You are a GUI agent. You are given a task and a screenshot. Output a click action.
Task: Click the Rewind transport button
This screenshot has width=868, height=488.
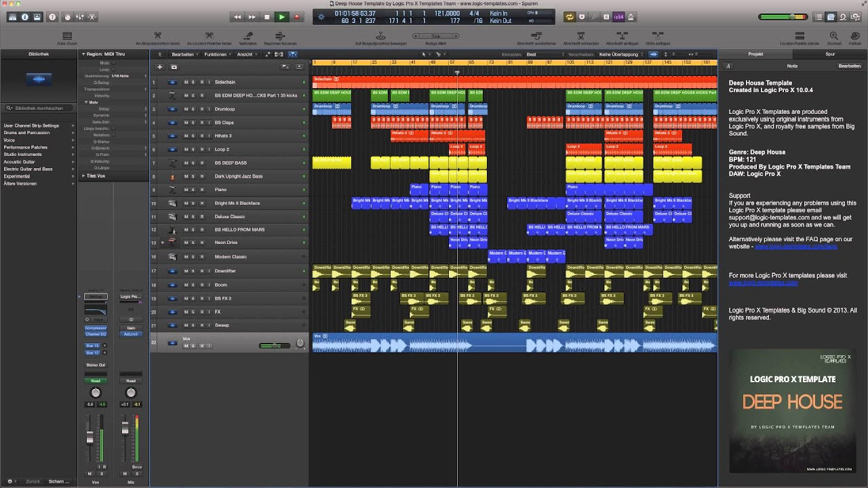[237, 17]
